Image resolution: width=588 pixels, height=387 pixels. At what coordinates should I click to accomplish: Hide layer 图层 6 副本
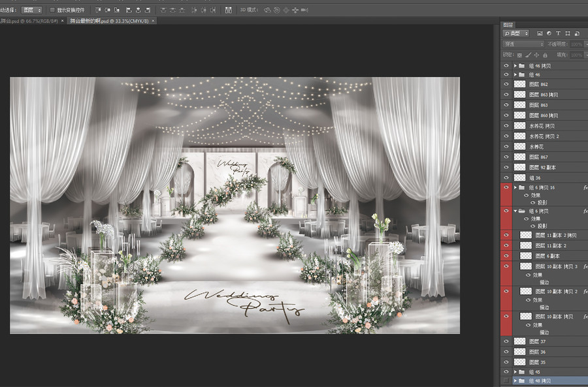click(506, 256)
